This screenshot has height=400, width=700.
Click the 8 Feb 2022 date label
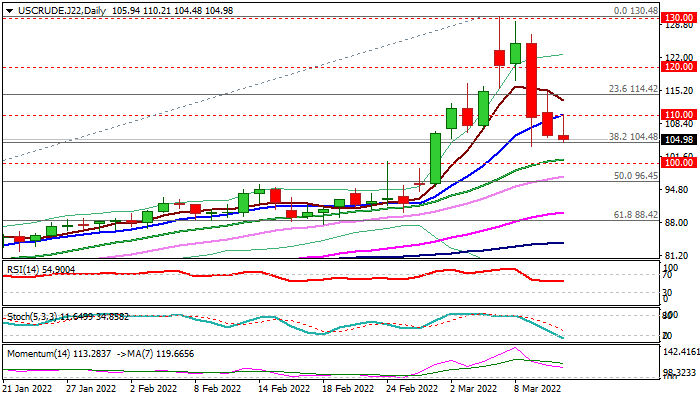click(218, 388)
